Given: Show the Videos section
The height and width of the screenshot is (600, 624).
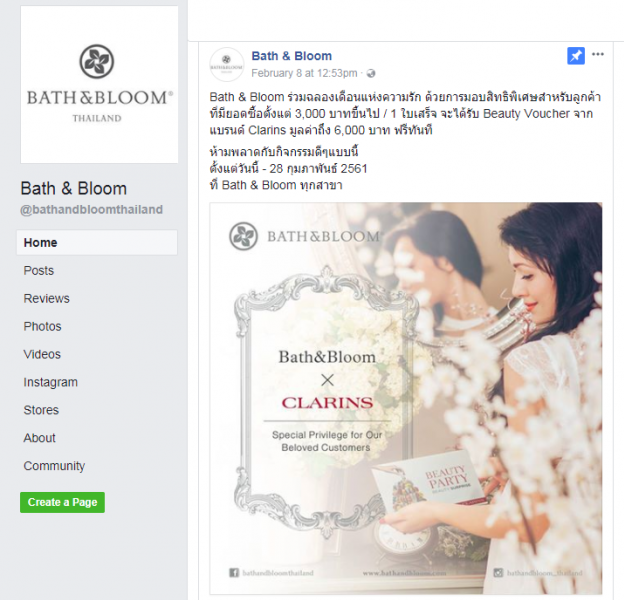Looking at the screenshot, I should click(42, 354).
